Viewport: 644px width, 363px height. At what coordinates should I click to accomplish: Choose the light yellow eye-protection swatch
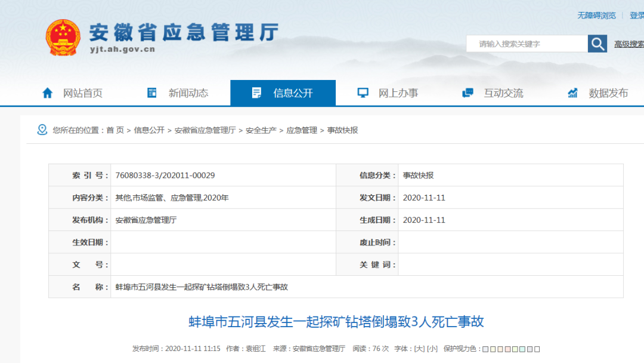tap(493, 349)
